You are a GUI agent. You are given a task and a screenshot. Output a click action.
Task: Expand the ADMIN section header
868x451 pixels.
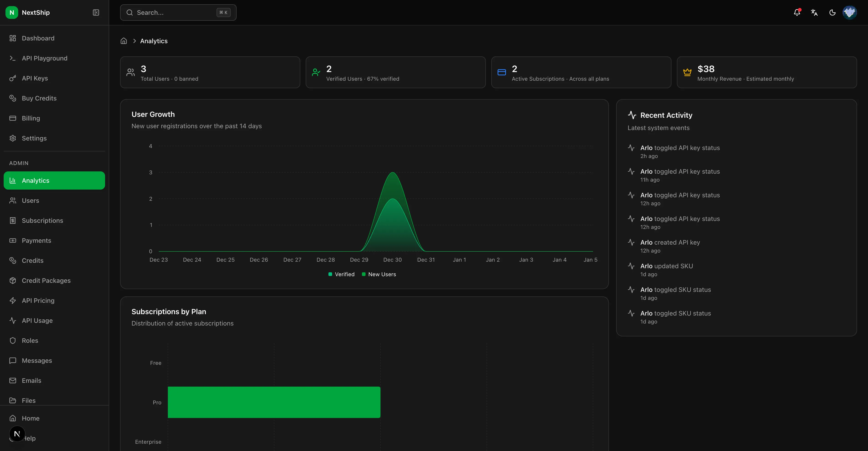[x=19, y=163]
